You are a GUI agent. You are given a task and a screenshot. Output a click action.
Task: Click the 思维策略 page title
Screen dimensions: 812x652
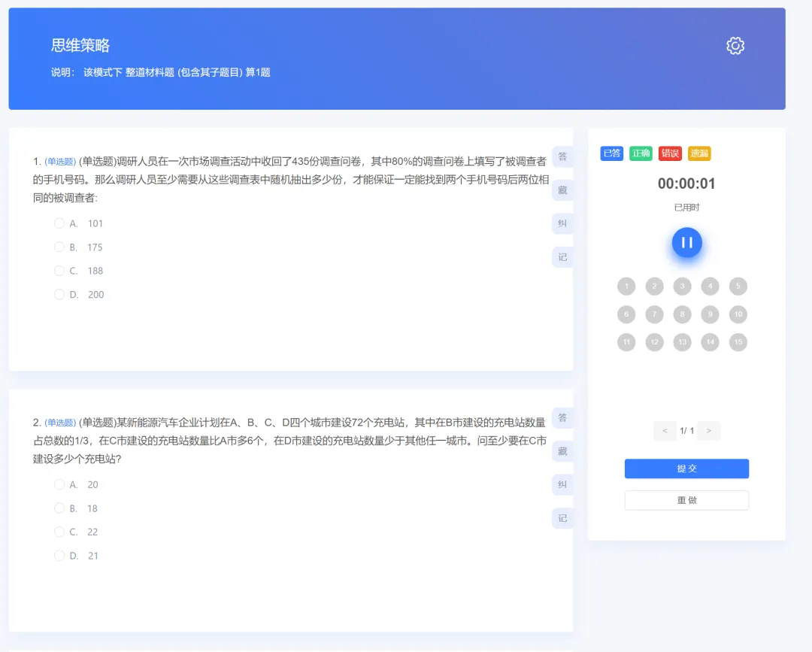click(80, 45)
